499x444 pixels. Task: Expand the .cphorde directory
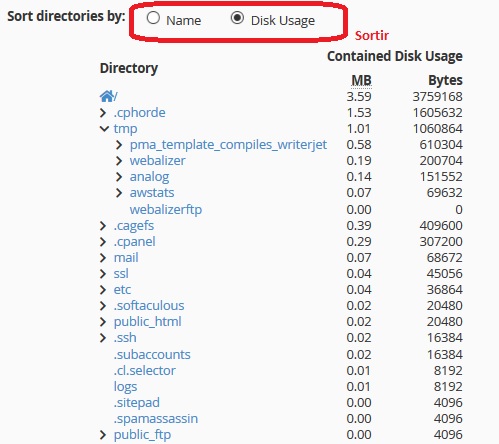(x=103, y=113)
